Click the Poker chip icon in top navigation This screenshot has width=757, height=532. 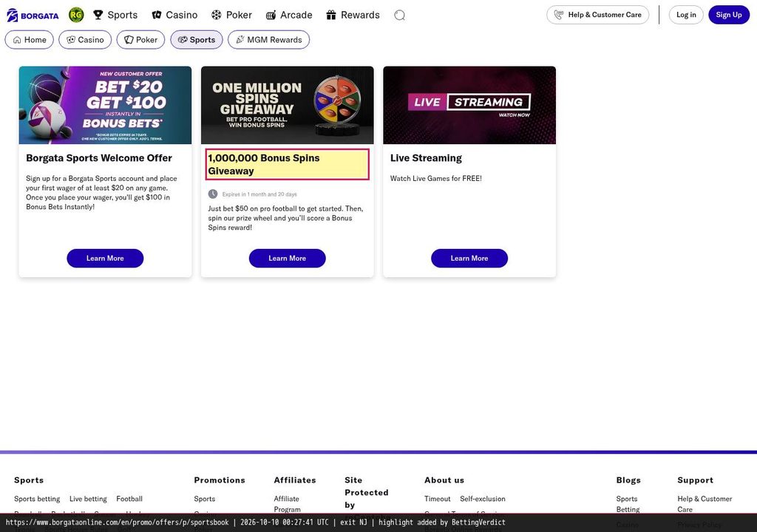(217, 15)
